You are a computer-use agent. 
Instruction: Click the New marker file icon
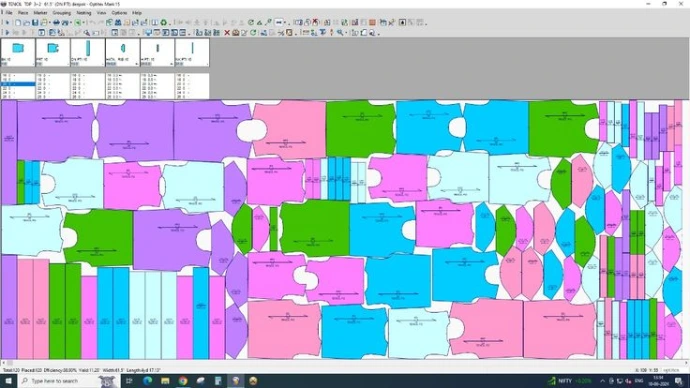18,22
